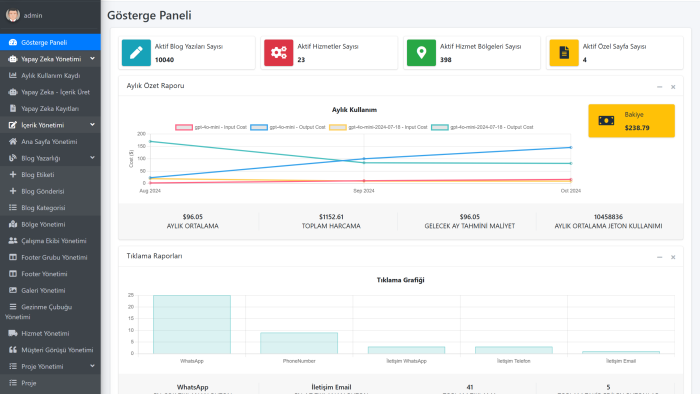Click the Galeri Yönetimi image icon
This screenshot has height=394, width=700.
pyautogui.click(x=12, y=290)
